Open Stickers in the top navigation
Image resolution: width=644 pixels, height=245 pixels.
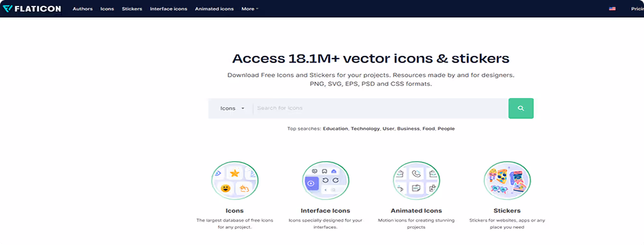(132, 8)
